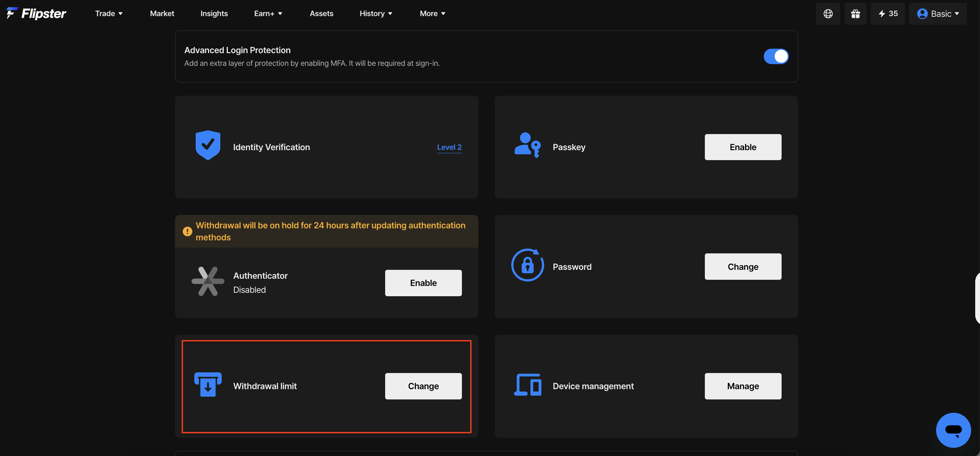Click the 'Identity Verification' label
The image size is (980, 456).
(271, 147)
